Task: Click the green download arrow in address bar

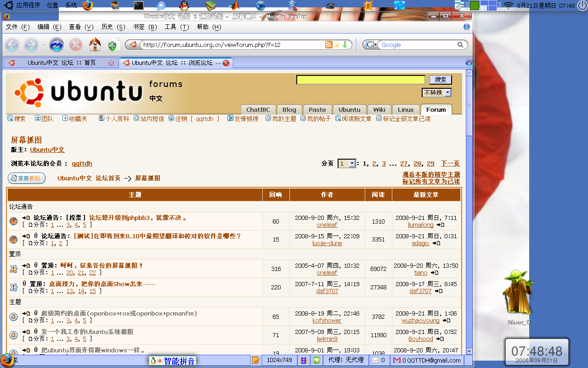Action: coord(345,45)
